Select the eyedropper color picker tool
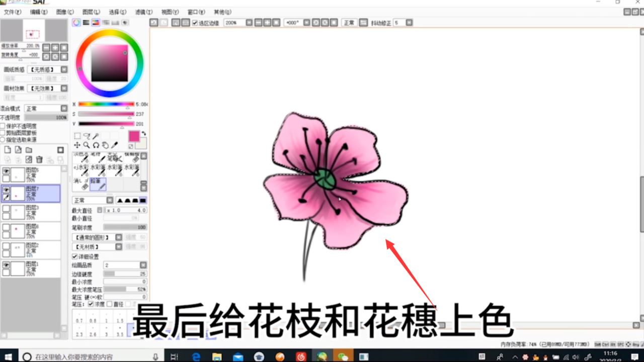This screenshot has height=362, width=644. pos(114,145)
